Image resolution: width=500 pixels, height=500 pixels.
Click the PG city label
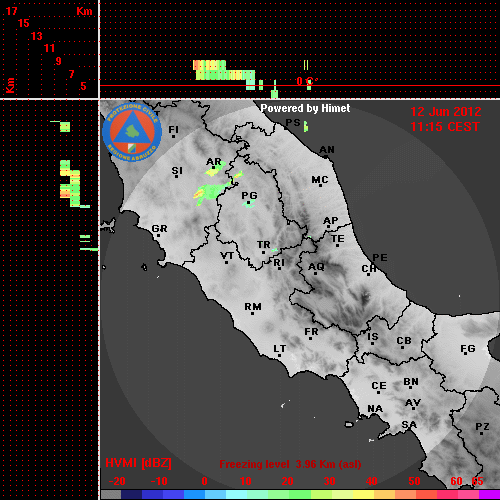click(249, 195)
